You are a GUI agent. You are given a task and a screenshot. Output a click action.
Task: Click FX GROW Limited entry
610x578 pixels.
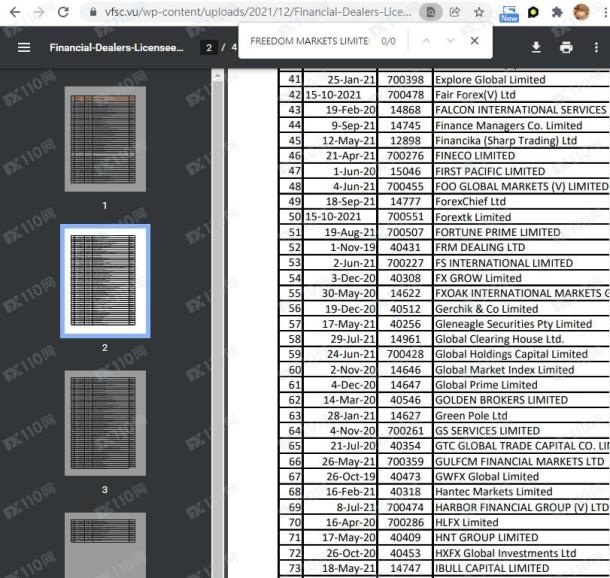coord(478,278)
